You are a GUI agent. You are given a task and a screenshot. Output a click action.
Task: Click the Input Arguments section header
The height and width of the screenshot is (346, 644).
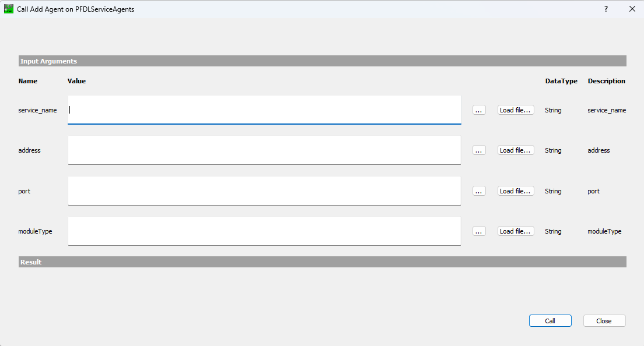pos(323,61)
